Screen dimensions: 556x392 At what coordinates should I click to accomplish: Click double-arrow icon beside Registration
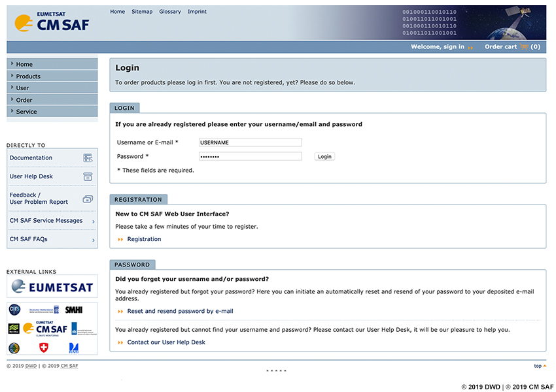(120, 240)
